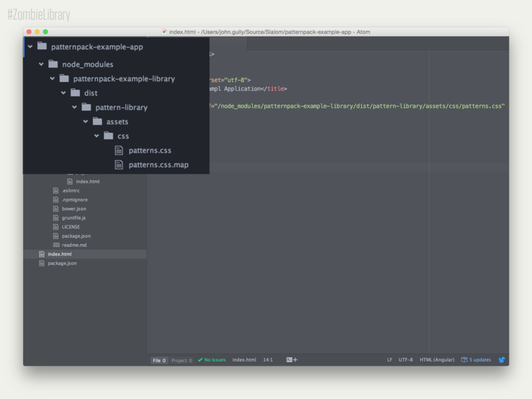Click the file icon next to bower.json
Image resolution: width=532 pixels, height=399 pixels.
click(56, 209)
